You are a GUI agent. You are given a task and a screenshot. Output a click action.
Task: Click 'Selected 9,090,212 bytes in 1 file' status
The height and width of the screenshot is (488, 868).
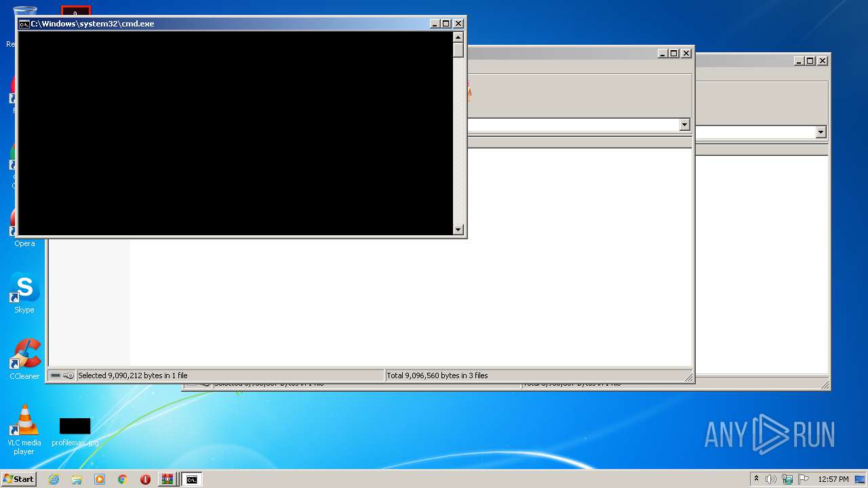133,375
